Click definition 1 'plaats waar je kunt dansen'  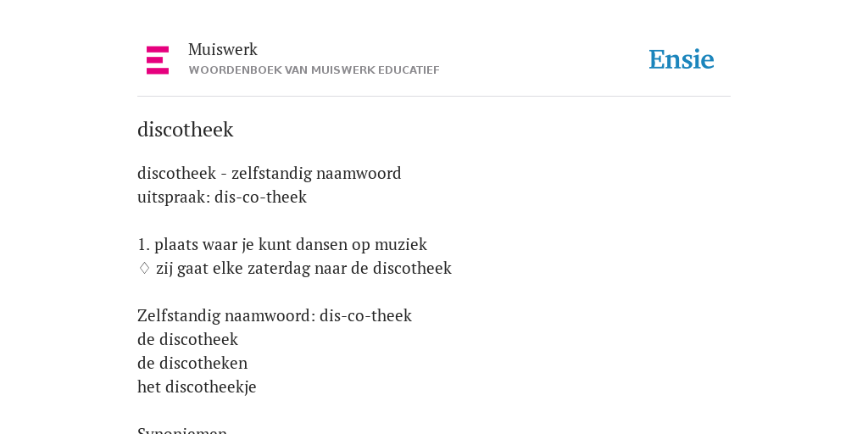[282, 244]
